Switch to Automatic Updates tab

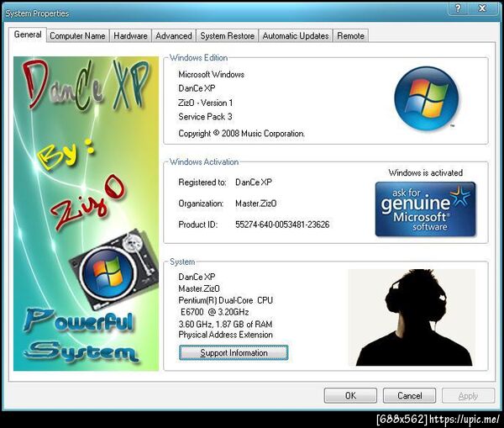[296, 35]
